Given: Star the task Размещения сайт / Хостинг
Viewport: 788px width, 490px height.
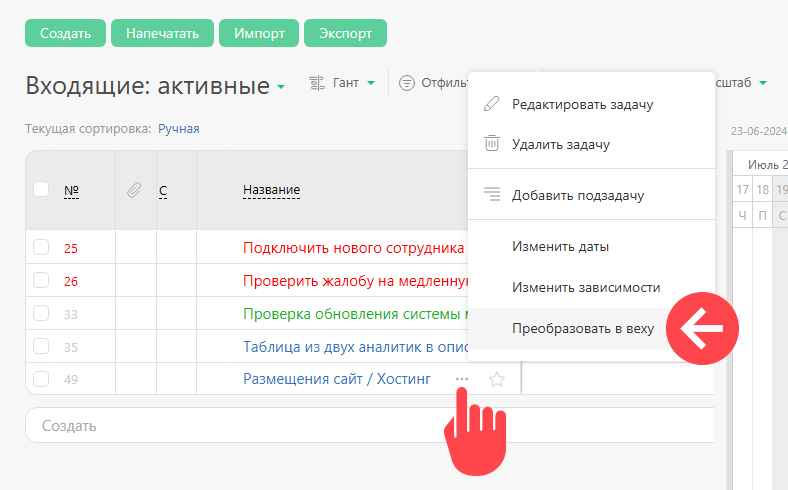Looking at the screenshot, I should [497, 379].
